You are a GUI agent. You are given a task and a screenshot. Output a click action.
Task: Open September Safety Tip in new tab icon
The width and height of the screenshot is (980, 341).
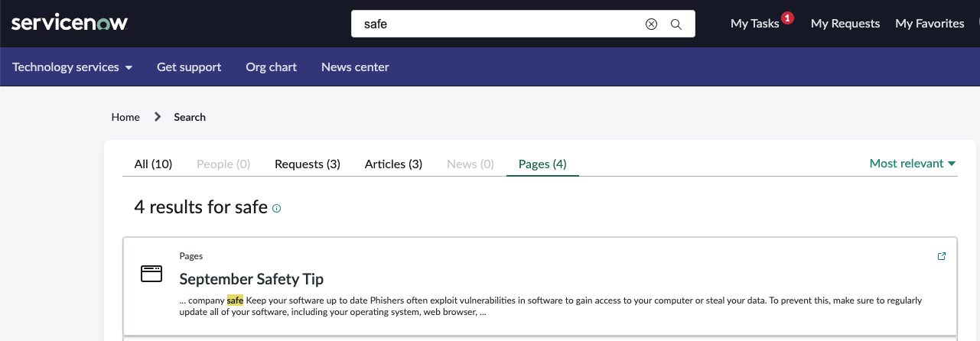coord(942,256)
